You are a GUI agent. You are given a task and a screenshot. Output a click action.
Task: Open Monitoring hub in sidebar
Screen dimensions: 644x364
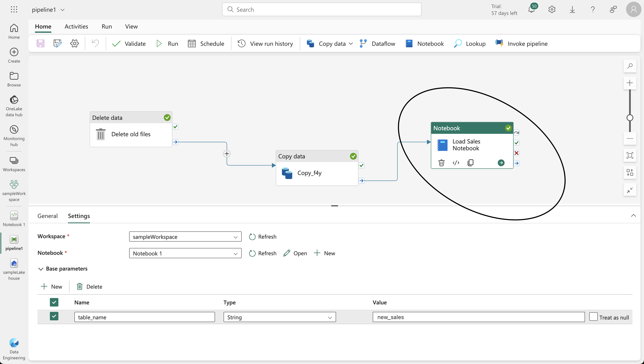click(x=14, y=136)
